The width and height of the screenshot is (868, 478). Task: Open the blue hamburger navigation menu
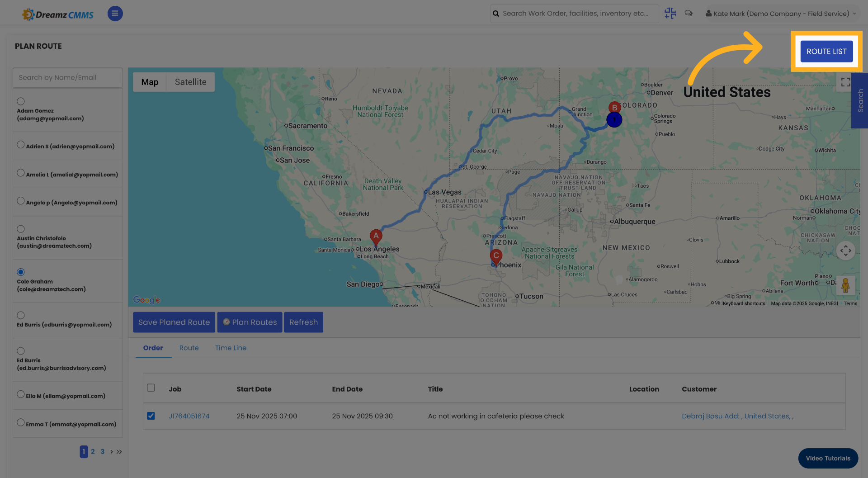[x=115, y=14]
